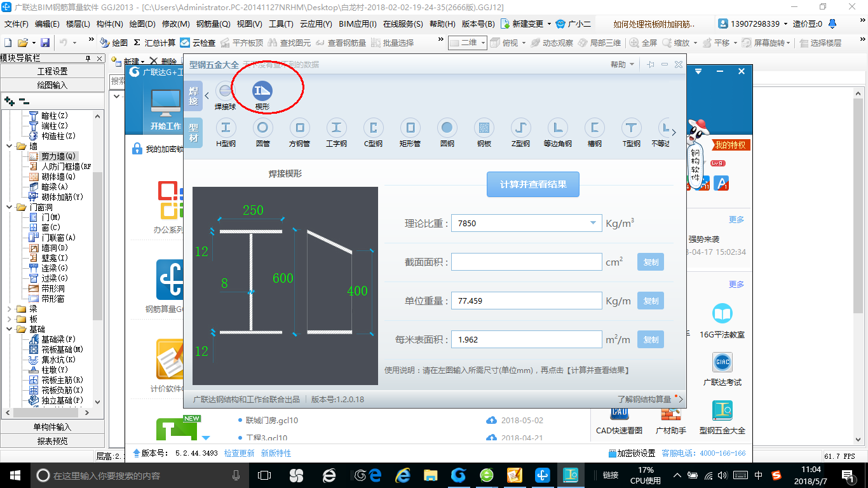Copy the 每米表面积 value with 复制
868x488 pixels.
651,339
